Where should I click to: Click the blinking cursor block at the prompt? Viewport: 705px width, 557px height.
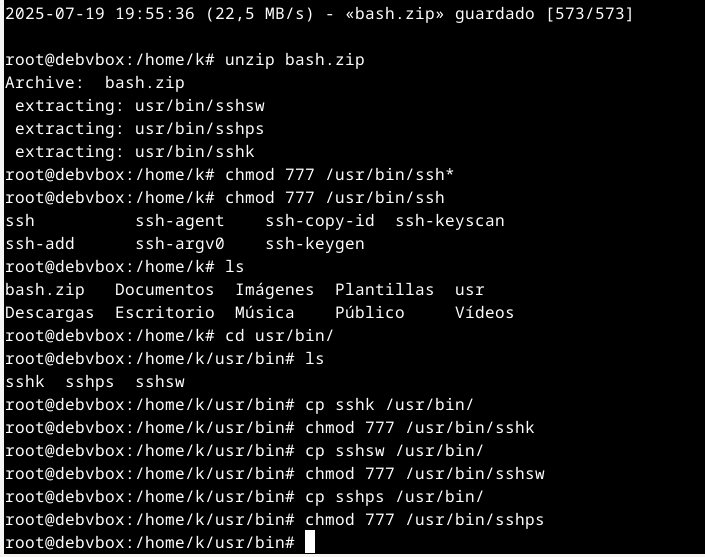[310, 542]
